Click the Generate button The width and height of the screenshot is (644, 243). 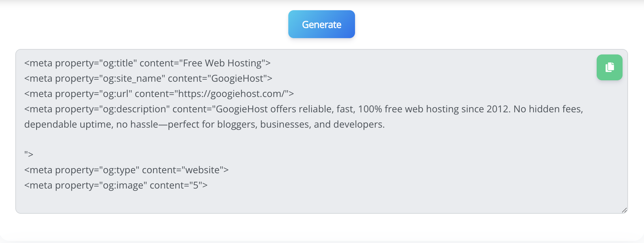coord(321,24)
